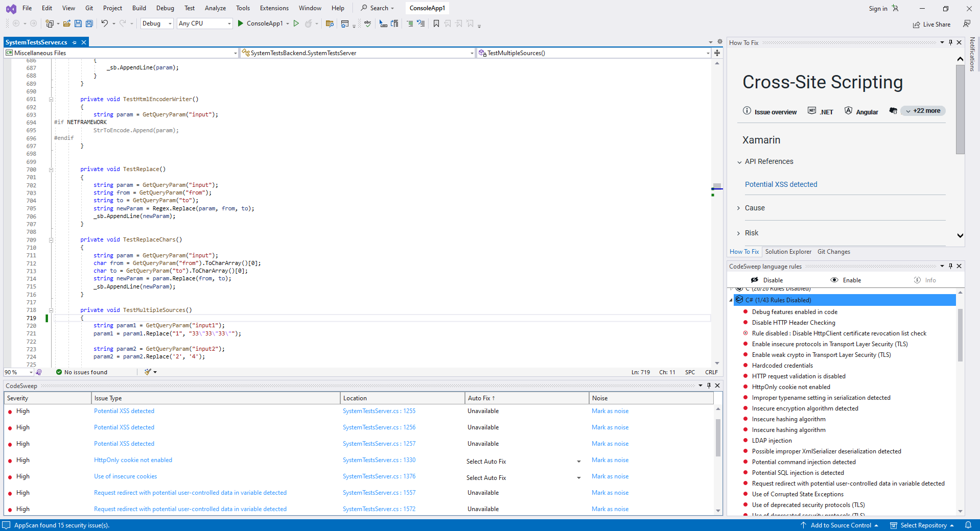980x531 pixels.
Task: Select the .NET framework icon in How To Fix
Action: click(x=812, y=111)
